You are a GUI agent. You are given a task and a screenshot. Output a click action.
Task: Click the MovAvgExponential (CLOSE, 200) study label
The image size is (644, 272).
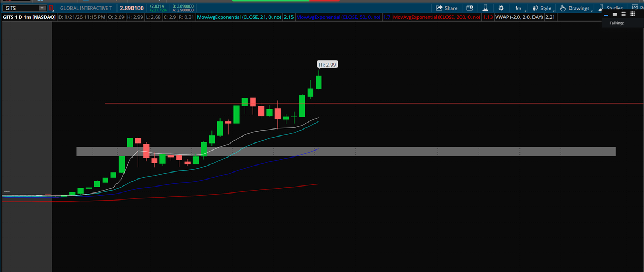pyautogui.click(x=437, y=17)
